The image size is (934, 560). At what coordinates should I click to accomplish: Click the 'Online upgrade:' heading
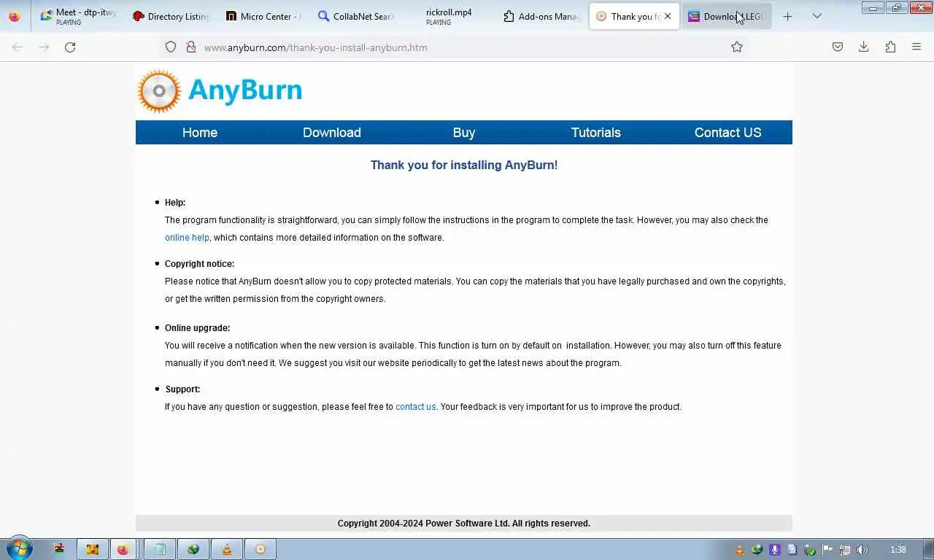tap(197, 328)
